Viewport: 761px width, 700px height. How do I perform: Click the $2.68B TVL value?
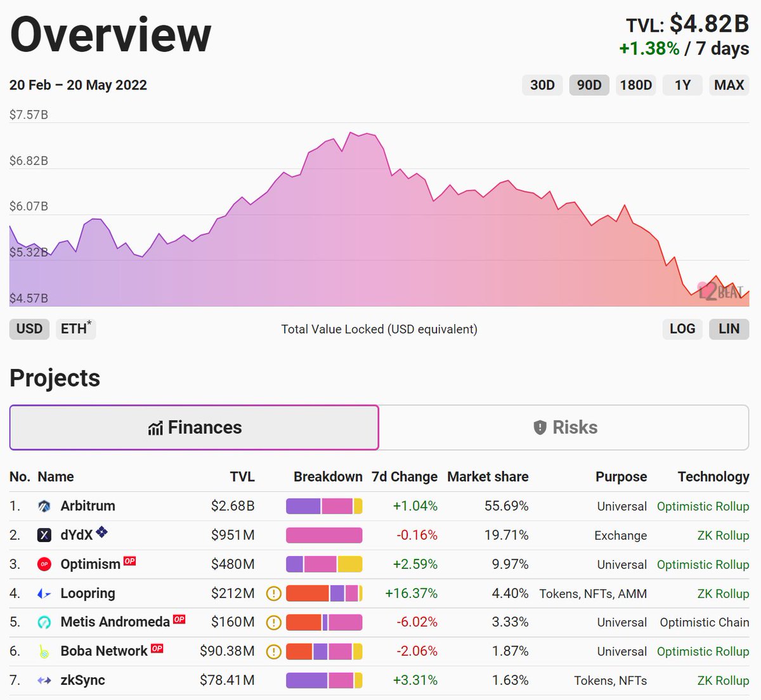click(233, 506)
